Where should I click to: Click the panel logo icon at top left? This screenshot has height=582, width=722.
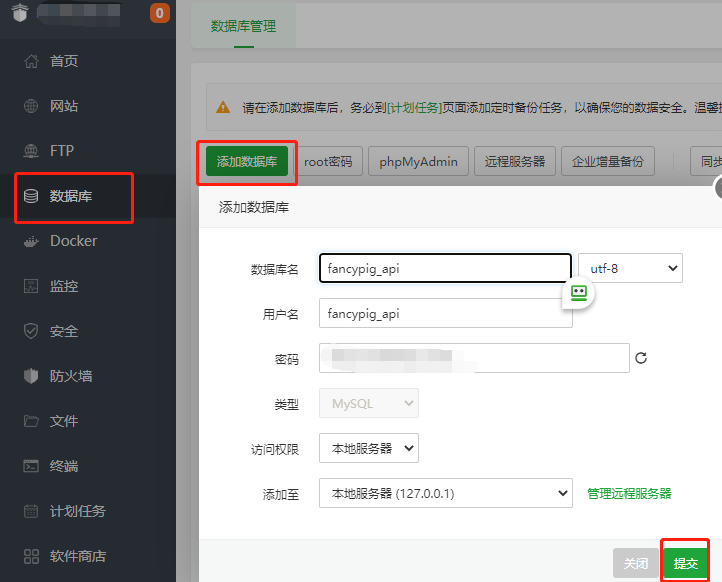(x=20, y=12)
